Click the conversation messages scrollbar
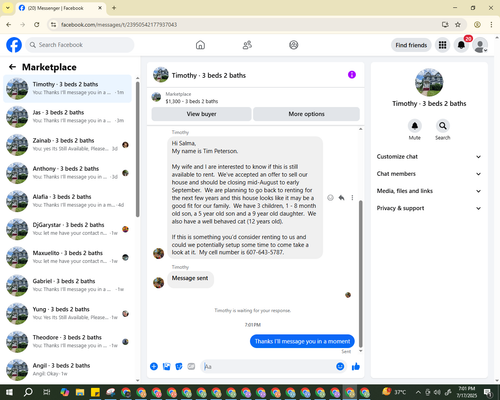Viewport: 500px width, 400px height. 360,273
